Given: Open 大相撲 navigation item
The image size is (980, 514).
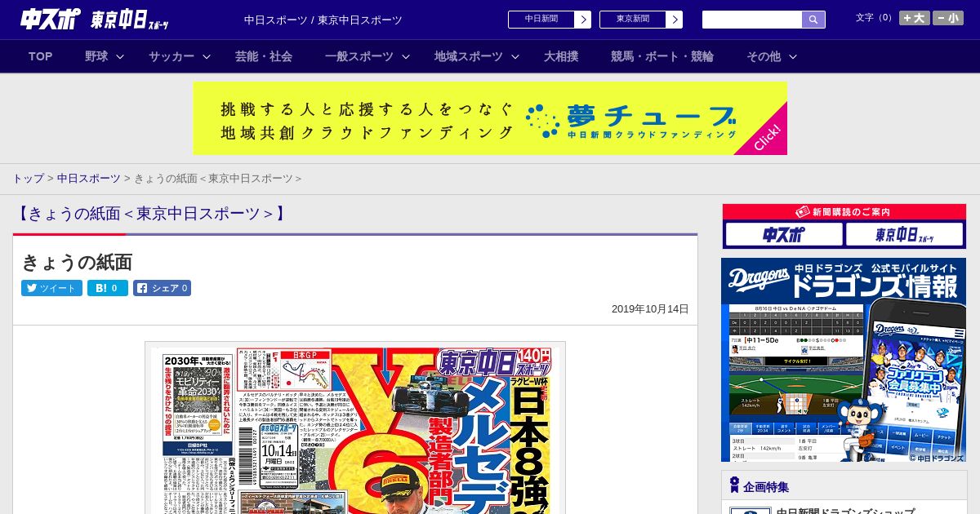Looking at the screenshot, I should [x=561, y=56].
